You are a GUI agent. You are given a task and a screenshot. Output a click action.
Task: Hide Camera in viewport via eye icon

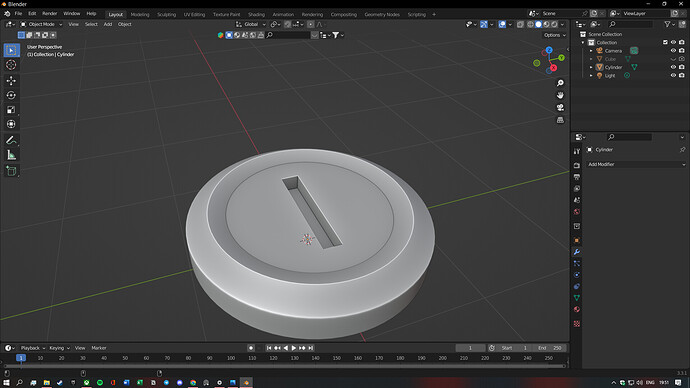(x=673, y=51)
